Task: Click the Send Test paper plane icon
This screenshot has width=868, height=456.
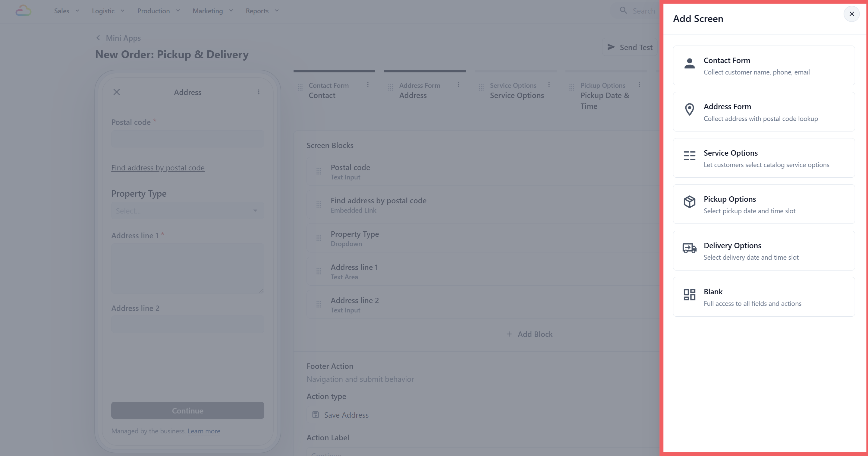Action: point(611,47)
